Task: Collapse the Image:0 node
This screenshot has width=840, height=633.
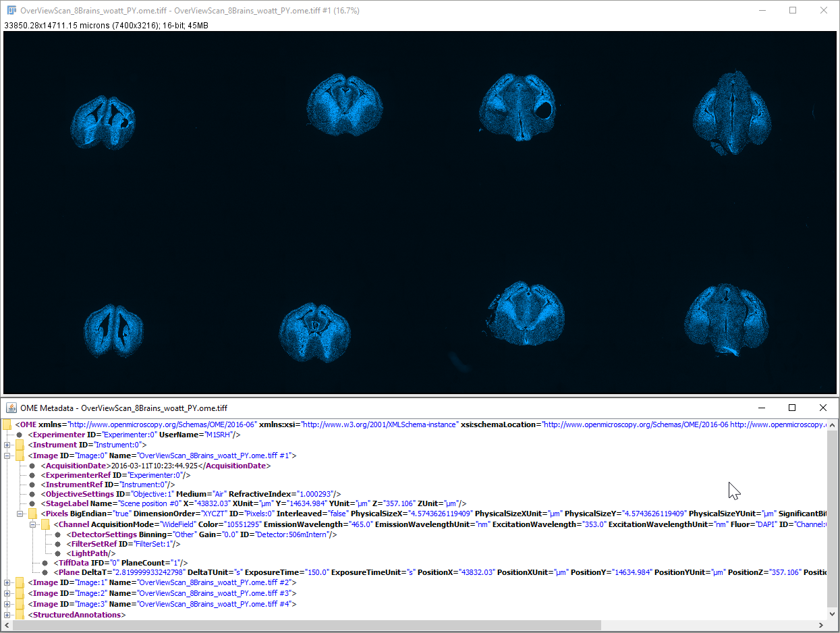Action: pos(7,456)
